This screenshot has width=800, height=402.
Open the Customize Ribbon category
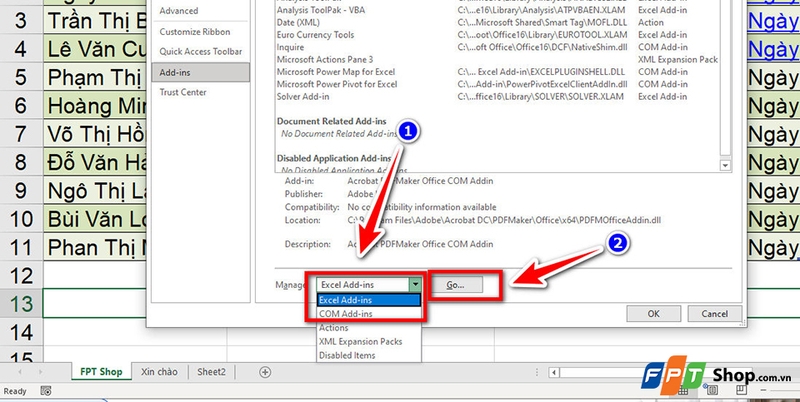click(x=201, y=32)
